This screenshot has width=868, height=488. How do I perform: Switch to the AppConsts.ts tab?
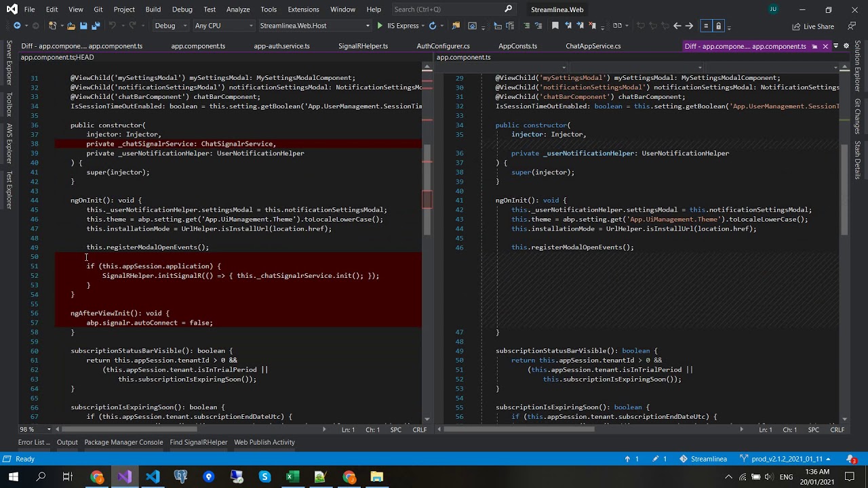(x=517, y=46)
